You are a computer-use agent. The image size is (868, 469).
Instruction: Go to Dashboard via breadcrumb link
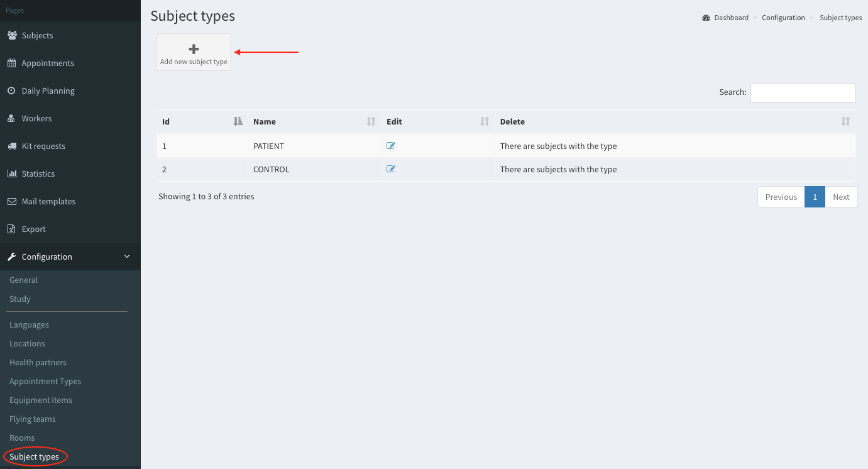[731, 18]
